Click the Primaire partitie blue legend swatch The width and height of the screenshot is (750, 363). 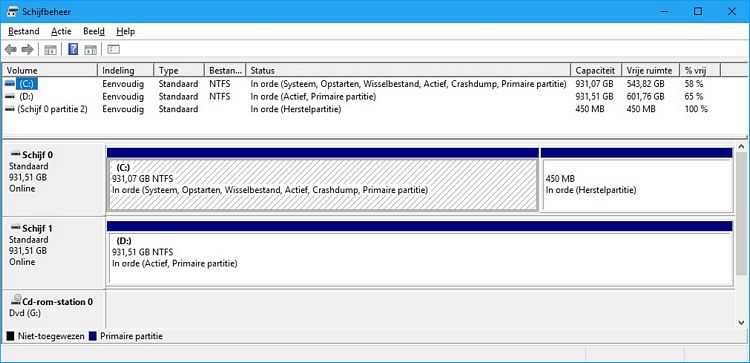tap(92, 336)
